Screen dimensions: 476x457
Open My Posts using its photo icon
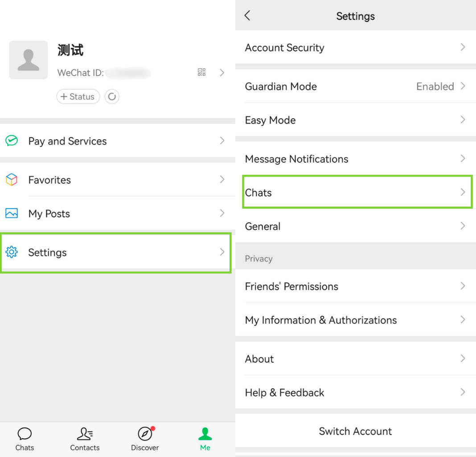11,214
